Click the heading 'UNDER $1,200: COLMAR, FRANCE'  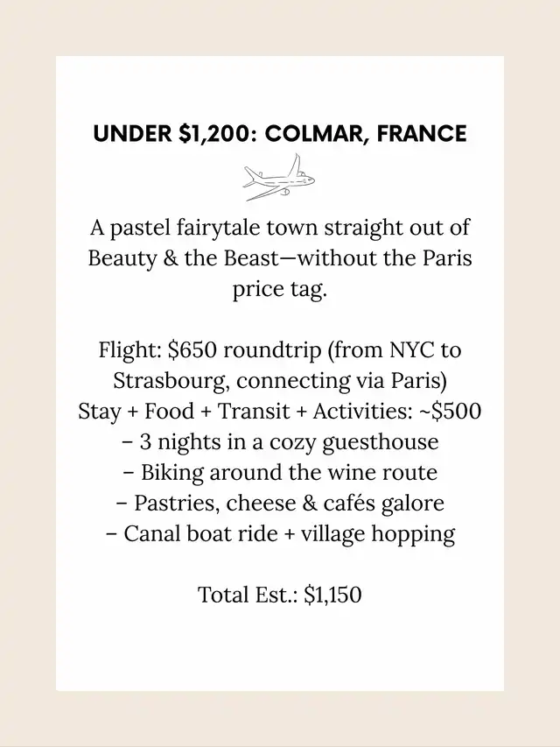point(280,133)
